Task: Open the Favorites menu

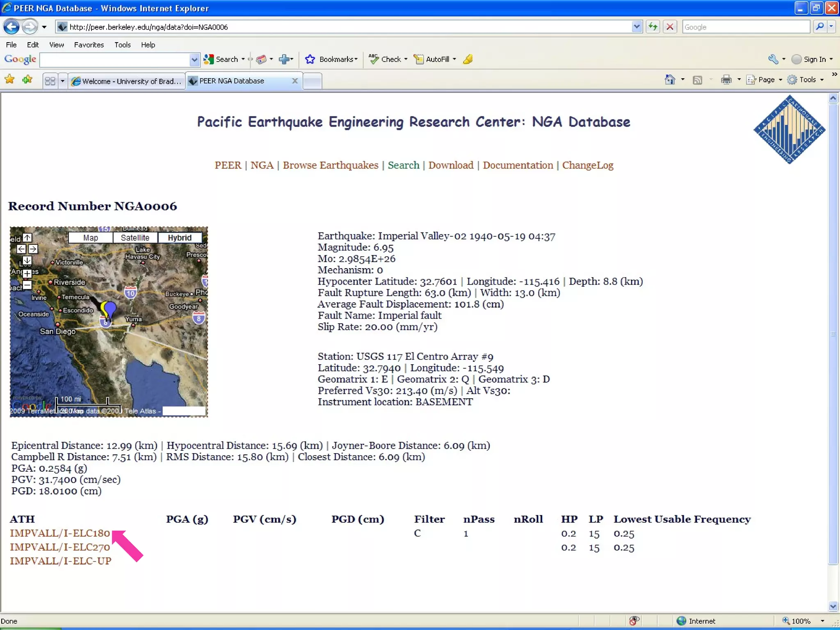Action: (x=89, y=45)
